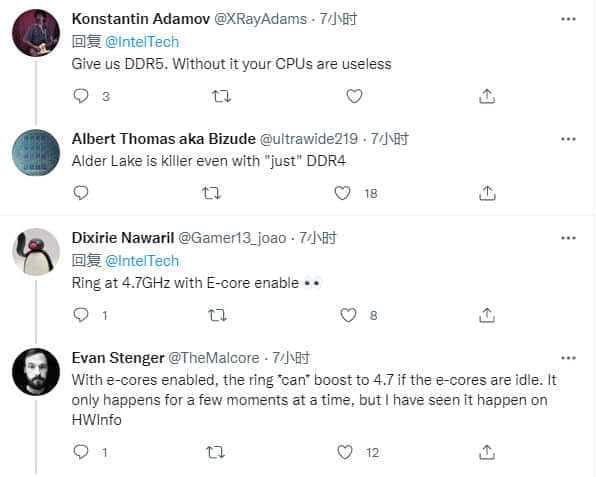Open more options on Dixirie Nawaril's tweet
Viewport: 596px width, 477px height.
568,238
